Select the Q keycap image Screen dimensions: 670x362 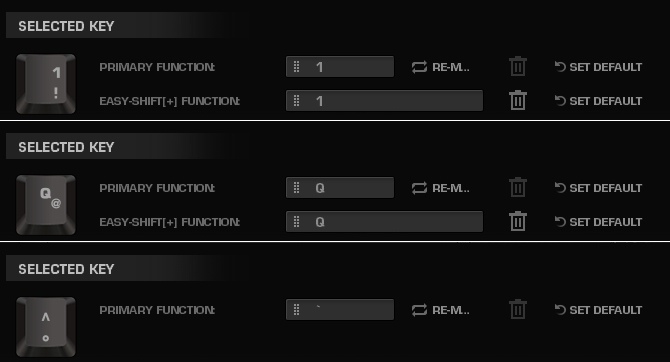[x=46, y=205]
